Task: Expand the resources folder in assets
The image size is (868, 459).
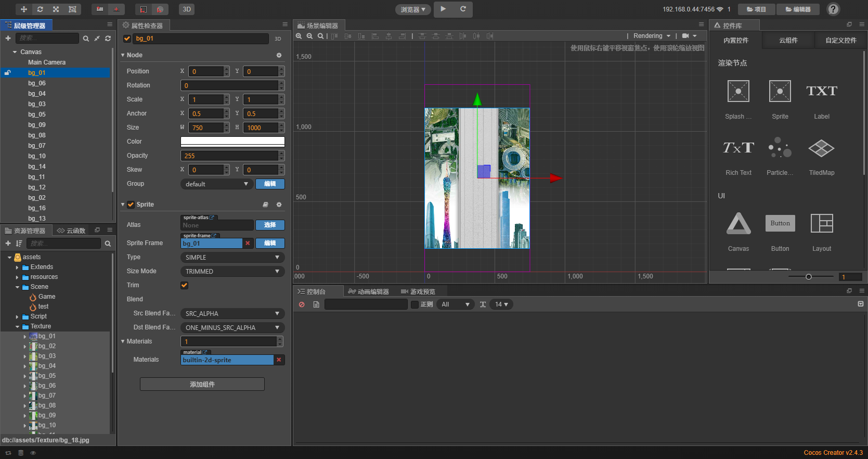Action: (x=17, y=277)
